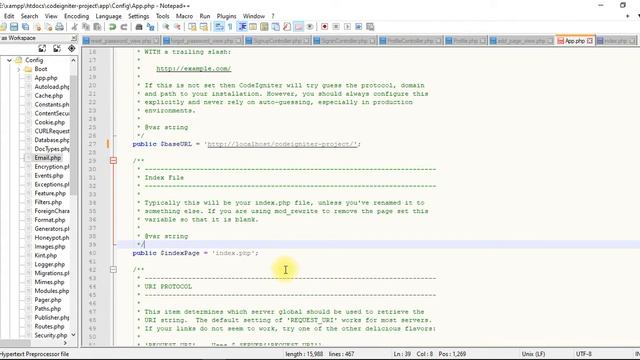Screen dimensions: 640x360
Task: Close the Folder as Workspace panel
Action: click(74, 38)
